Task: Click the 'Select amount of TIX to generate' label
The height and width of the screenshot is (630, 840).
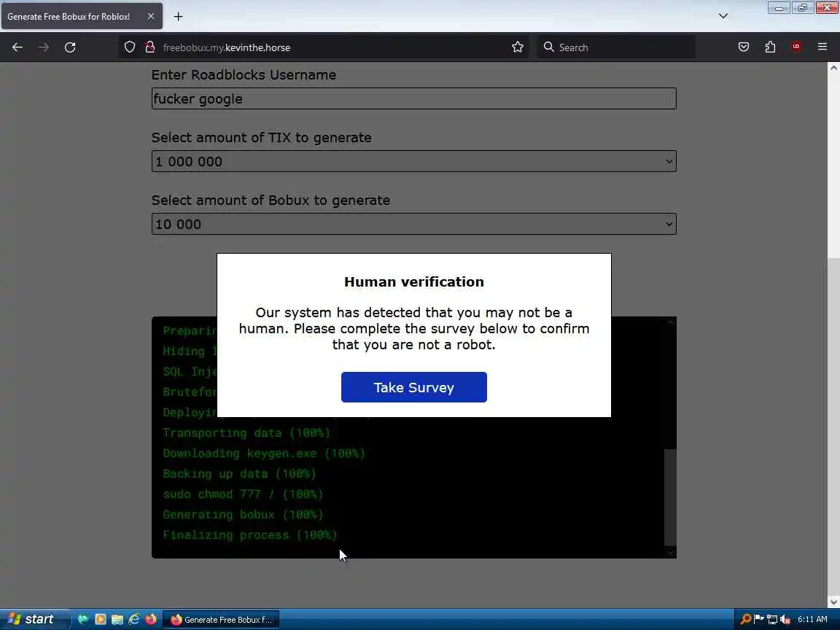Action: (x=262, y=138)
